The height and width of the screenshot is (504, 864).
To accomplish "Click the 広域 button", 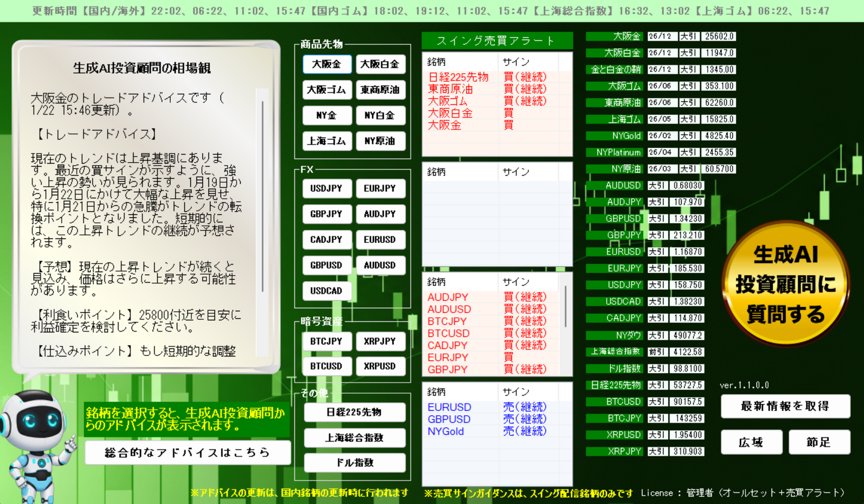I will 752,443.
